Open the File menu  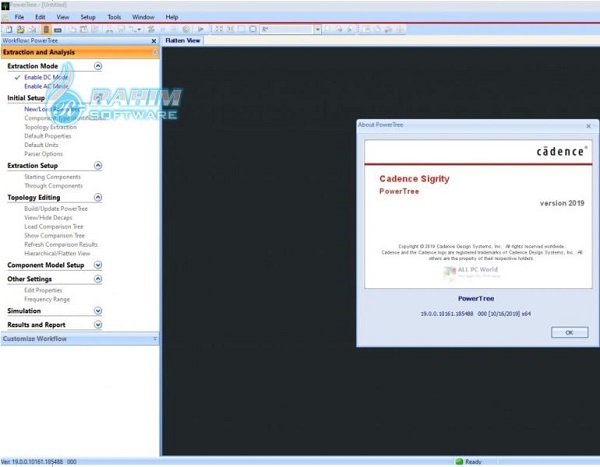[x=19, y=17]
